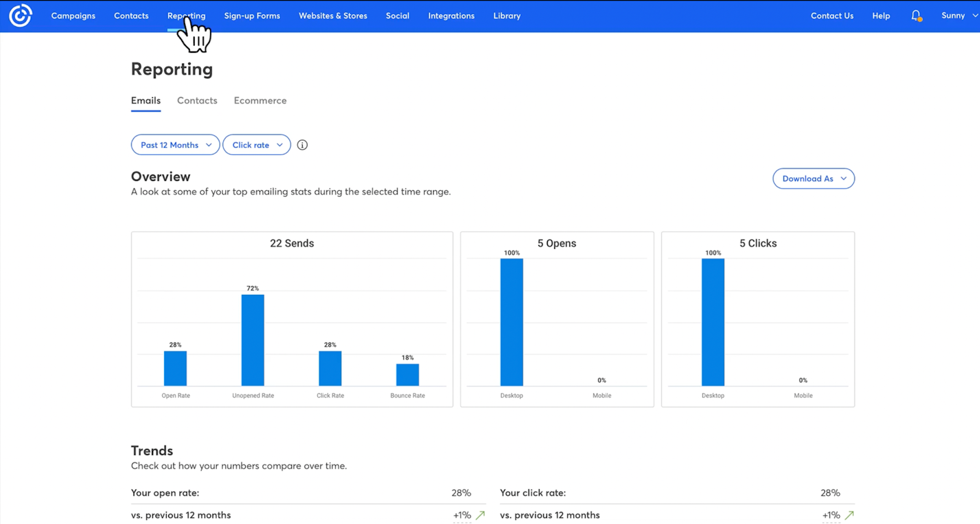This screenshot has width=980, height=524.
Task: Switch to the Ecommerce reporting tab
Action: [x=260, y=101]
